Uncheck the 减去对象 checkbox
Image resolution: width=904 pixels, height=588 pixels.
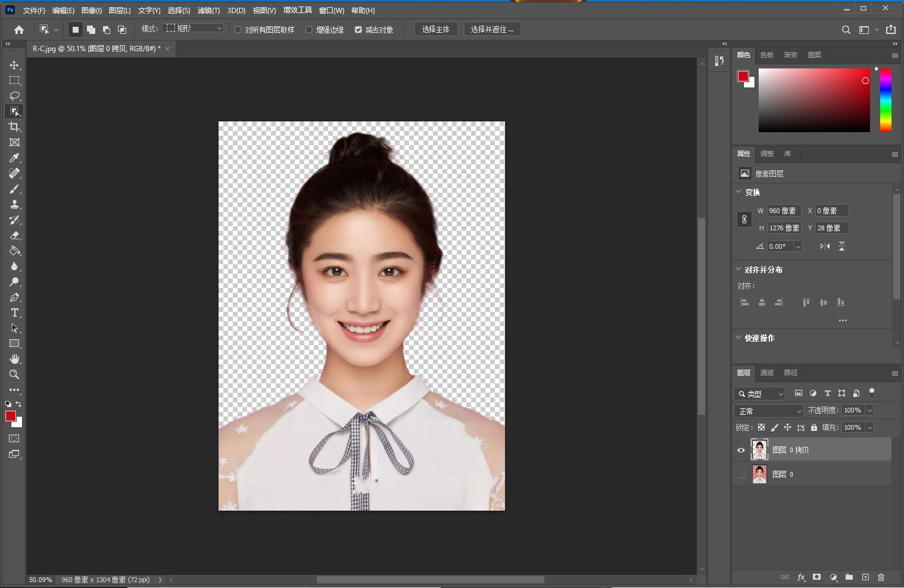click(x=359, y=30)
